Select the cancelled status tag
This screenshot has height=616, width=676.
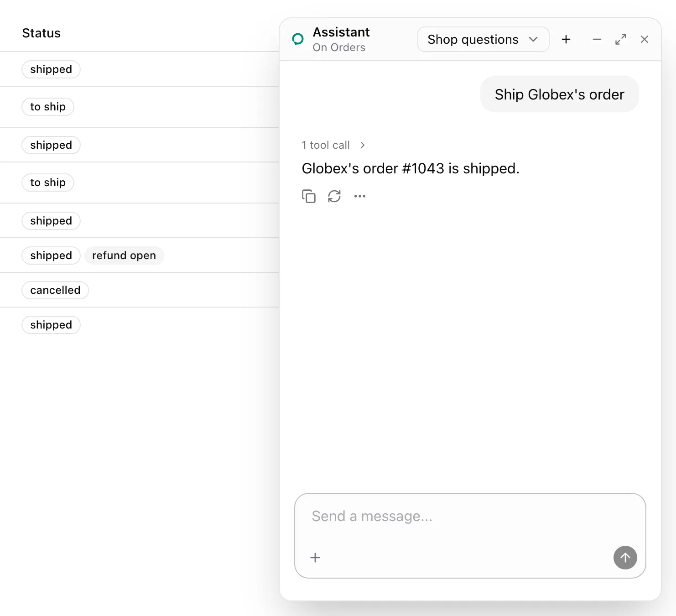coord(55,290)
